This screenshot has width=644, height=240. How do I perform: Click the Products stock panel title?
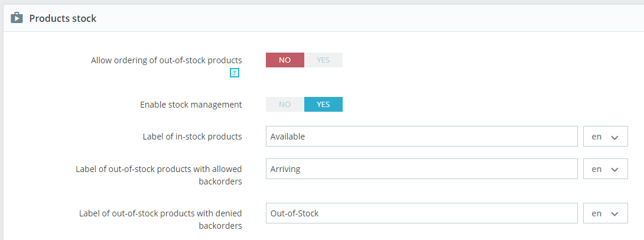pyautogui.click(x=63, y=19)
